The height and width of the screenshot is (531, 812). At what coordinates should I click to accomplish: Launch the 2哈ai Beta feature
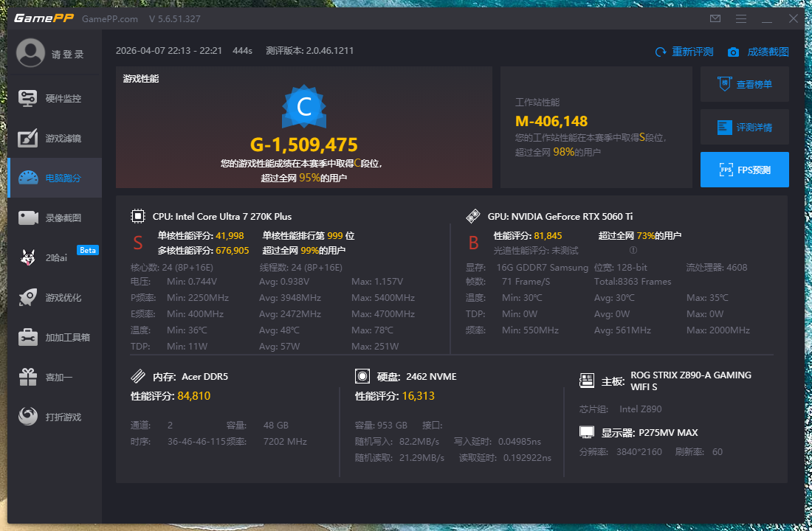coord(55,257)
